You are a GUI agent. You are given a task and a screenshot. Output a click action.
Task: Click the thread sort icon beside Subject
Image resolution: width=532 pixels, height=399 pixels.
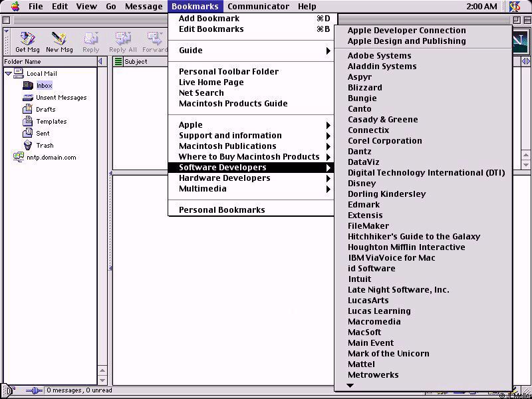point(118,61)
